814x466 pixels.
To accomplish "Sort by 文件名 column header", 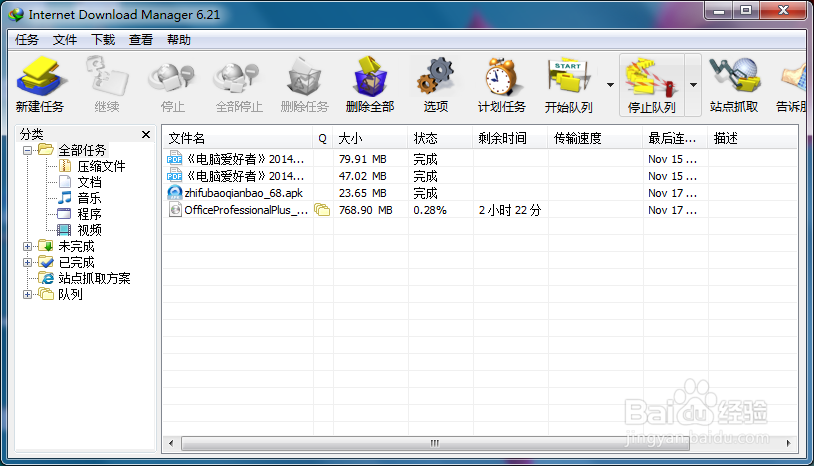I will 238,139.
